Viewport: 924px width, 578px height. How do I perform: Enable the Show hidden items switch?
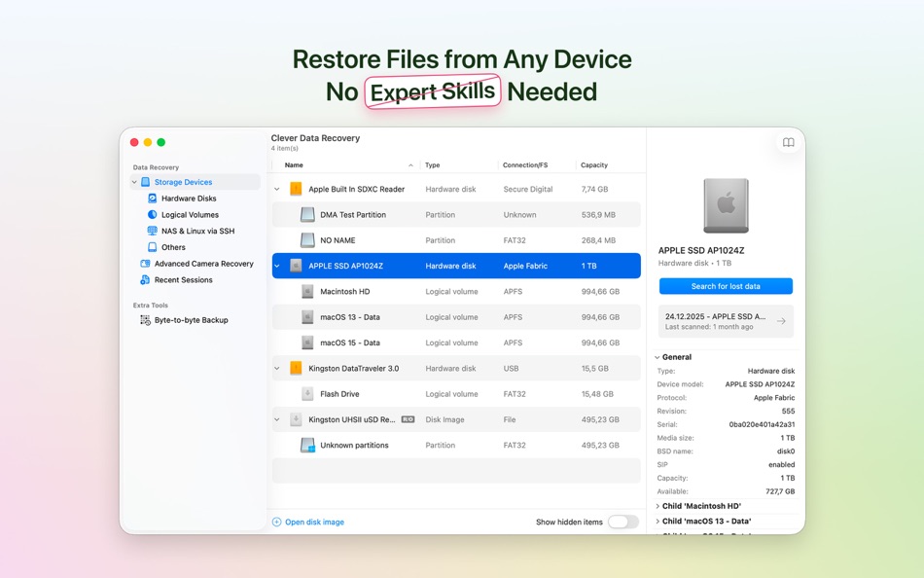click(624, 522)
